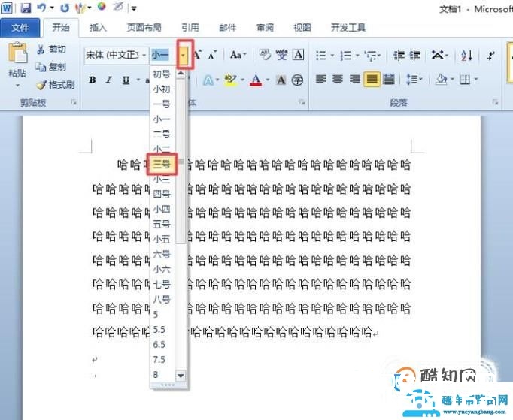This screenshot has height=420, width=513.
Task: Click the Clear Formatting eraser icon
Action: pos(265,55)
